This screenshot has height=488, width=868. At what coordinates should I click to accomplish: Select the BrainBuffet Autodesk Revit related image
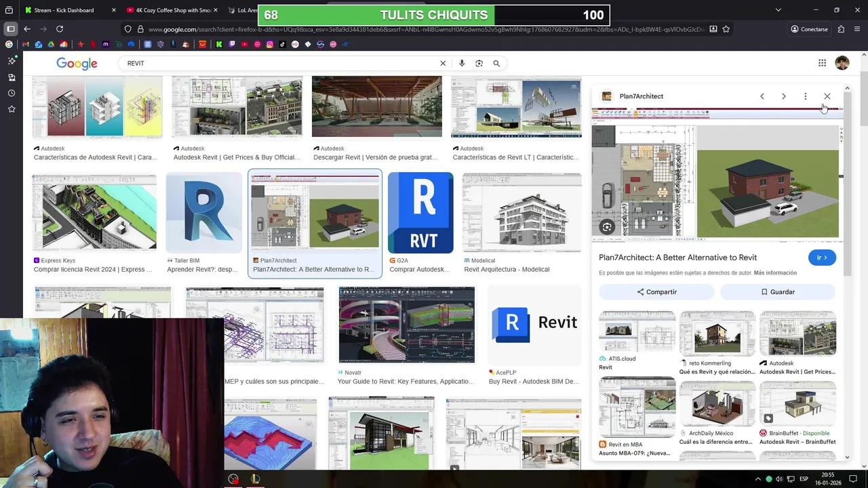(797, 404)
